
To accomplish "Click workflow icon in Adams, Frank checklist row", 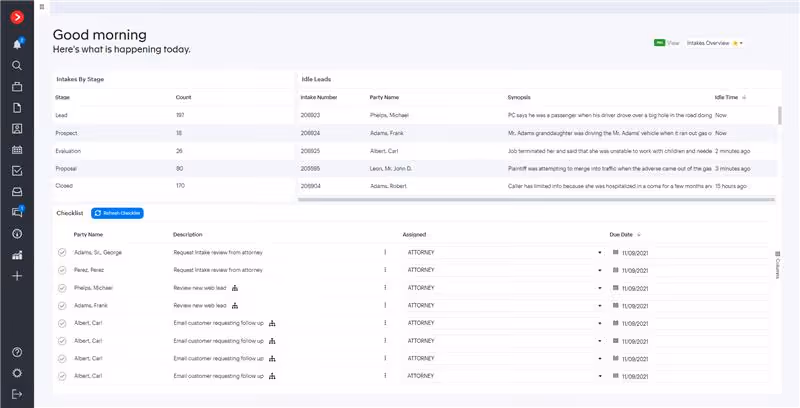I will (x=235, y=305).
